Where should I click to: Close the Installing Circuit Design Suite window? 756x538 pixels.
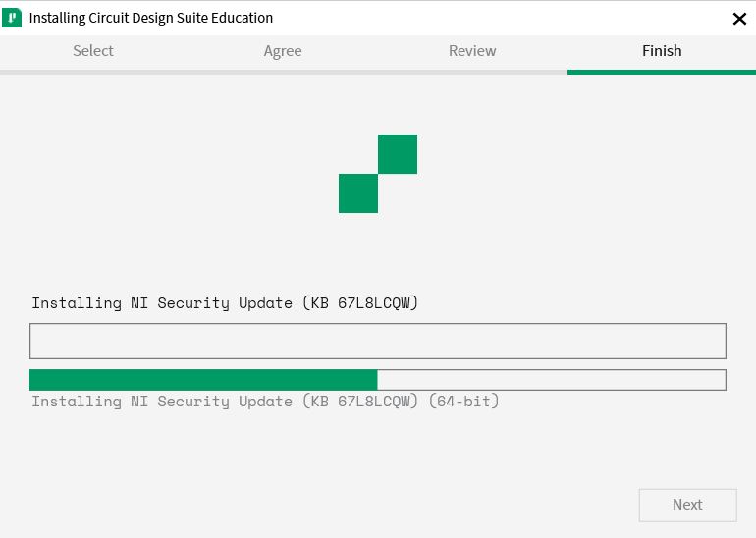[739, 19]
